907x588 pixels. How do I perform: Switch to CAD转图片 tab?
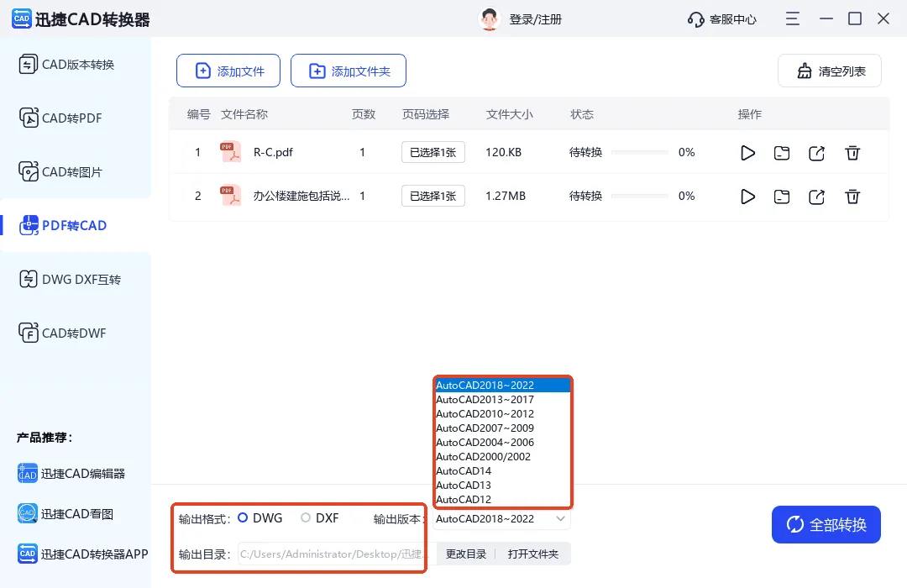coord(76,172)
